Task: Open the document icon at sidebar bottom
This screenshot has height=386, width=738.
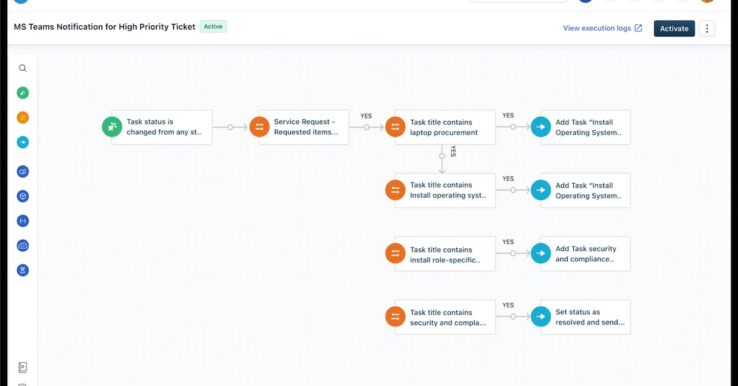Action: 23,367
